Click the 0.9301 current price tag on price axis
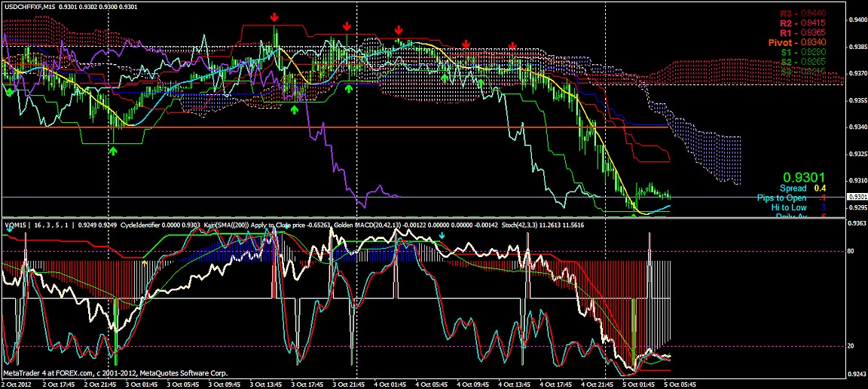The height and width of the screenshot is (389, 868). coord(854,197)
